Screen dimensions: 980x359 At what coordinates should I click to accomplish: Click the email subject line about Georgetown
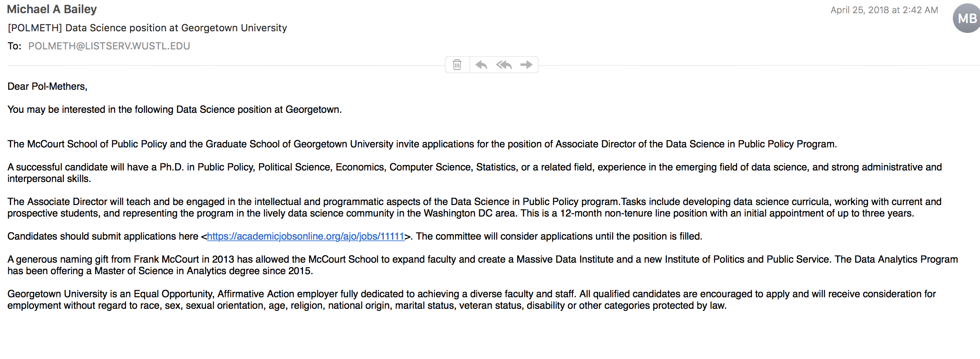pos(147,28)
